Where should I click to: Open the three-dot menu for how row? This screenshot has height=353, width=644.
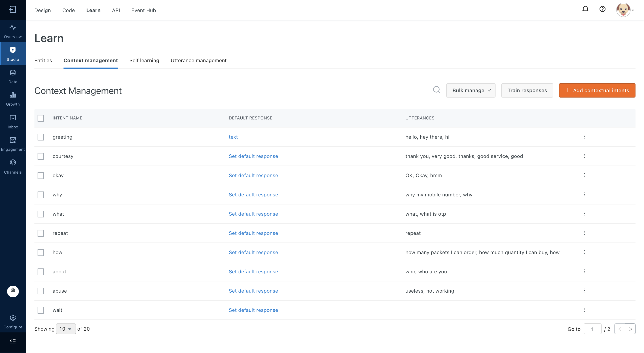coord(585,252)
